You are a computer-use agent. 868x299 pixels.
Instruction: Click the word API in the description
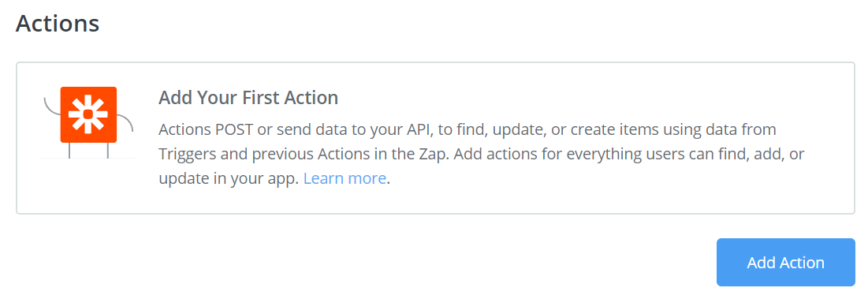[x=419, y=129]
